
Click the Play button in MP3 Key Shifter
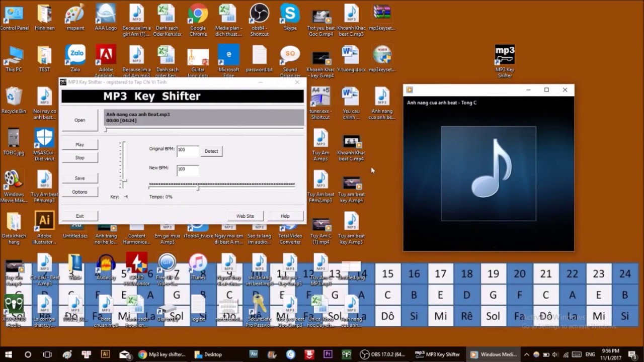79,144
